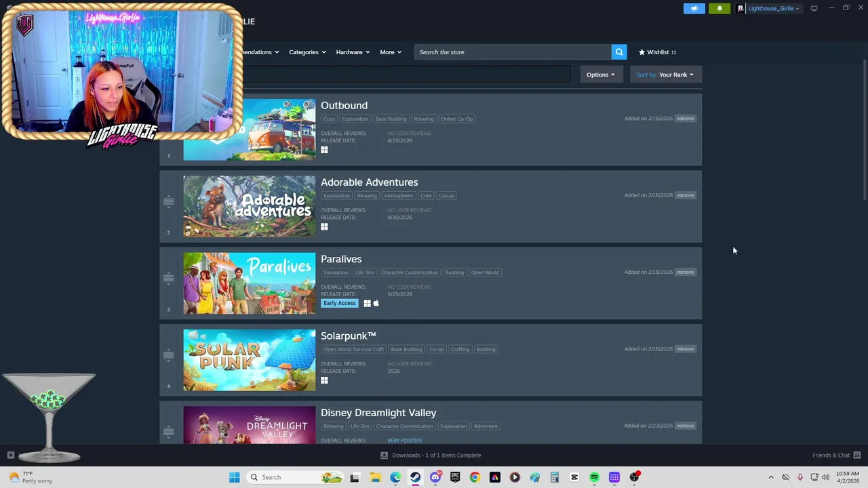This screenshot has width=868, height=488.
Task: Show hidden system tray icons
Action: pos(770,477)
